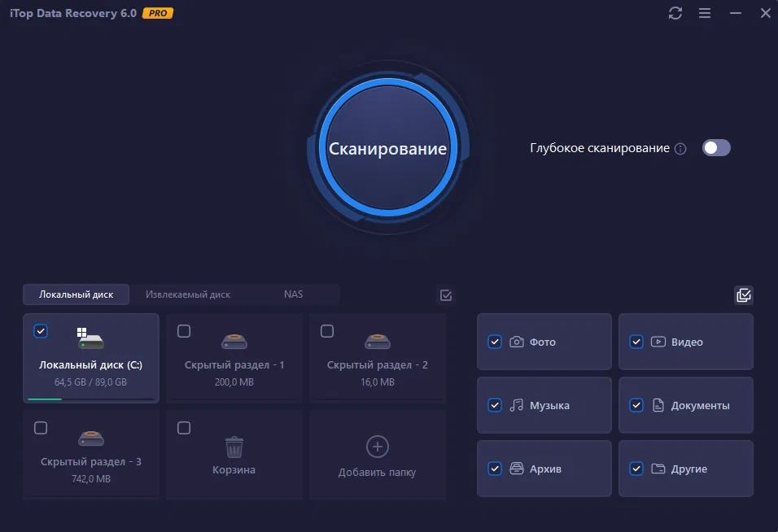778x532 pixels.
Task: Uncheck the Другие checkbox
Action: (x=636, y=469)
